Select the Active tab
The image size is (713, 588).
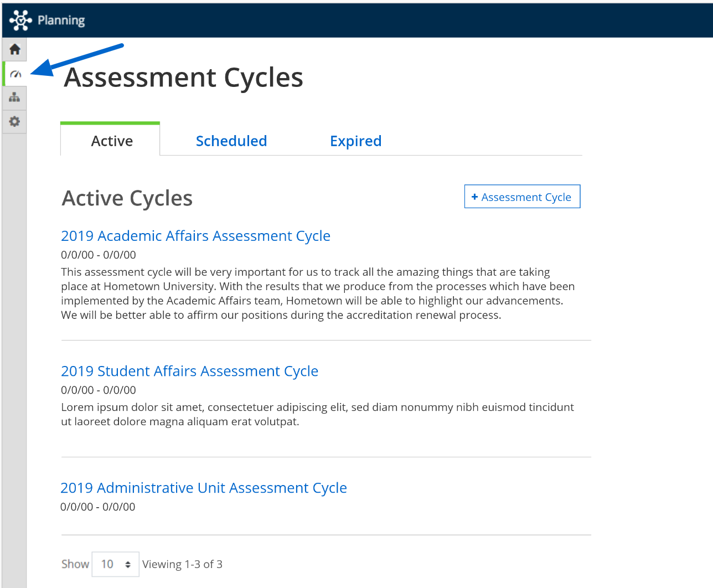tap(111, 141)
